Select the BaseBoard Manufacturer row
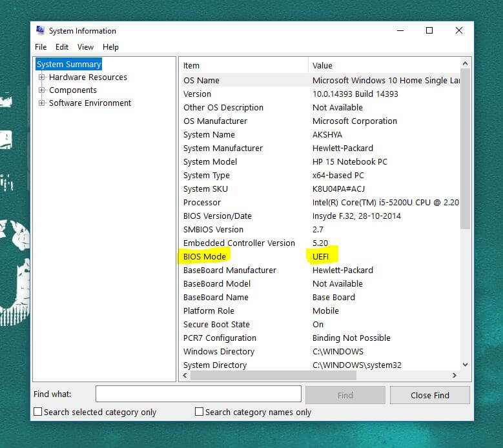Screen dimensions: 503x448 point(320,270)
